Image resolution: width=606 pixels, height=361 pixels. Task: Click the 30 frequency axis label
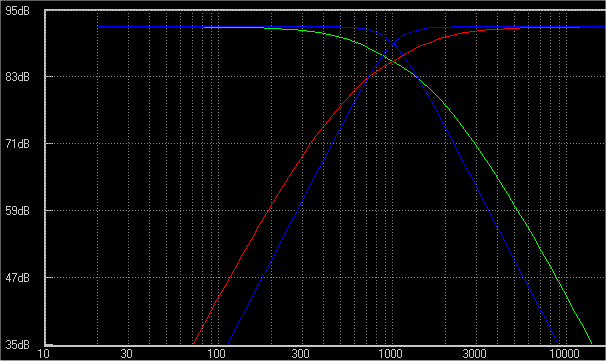(126, 354)
